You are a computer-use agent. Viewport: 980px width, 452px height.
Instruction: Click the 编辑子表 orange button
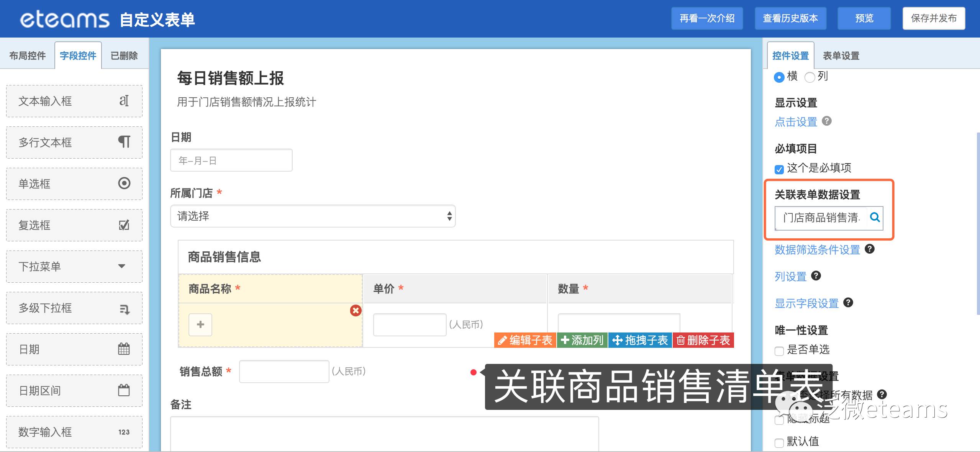click(x=525, y=340)
